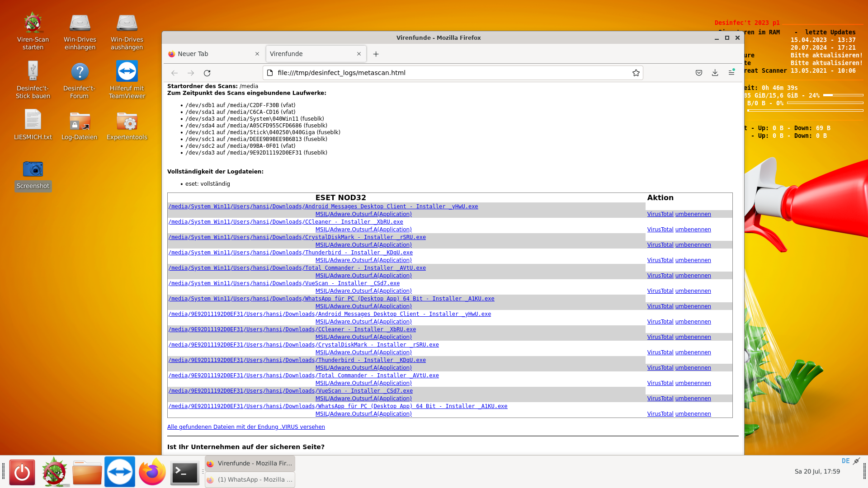Open a new tab with plus icon
The width and height of the screenshot is (868, 488).
(x=376, y=54)
